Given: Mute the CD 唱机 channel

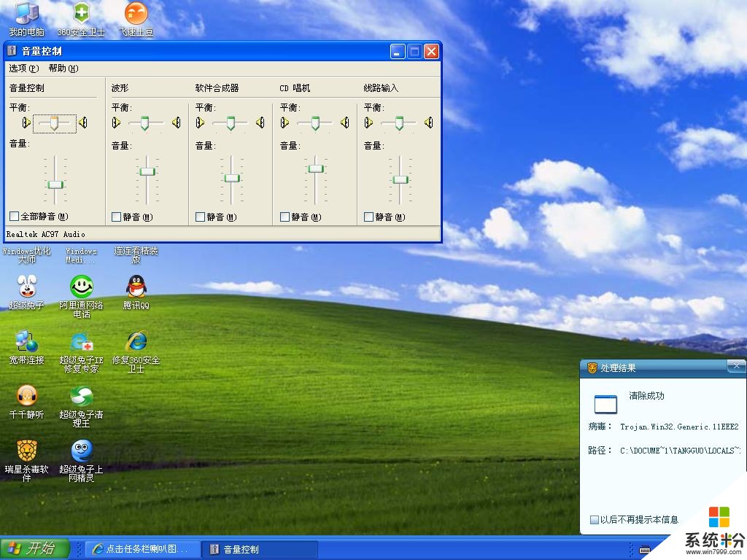Looking at the screenshot, I should (285, 217).
